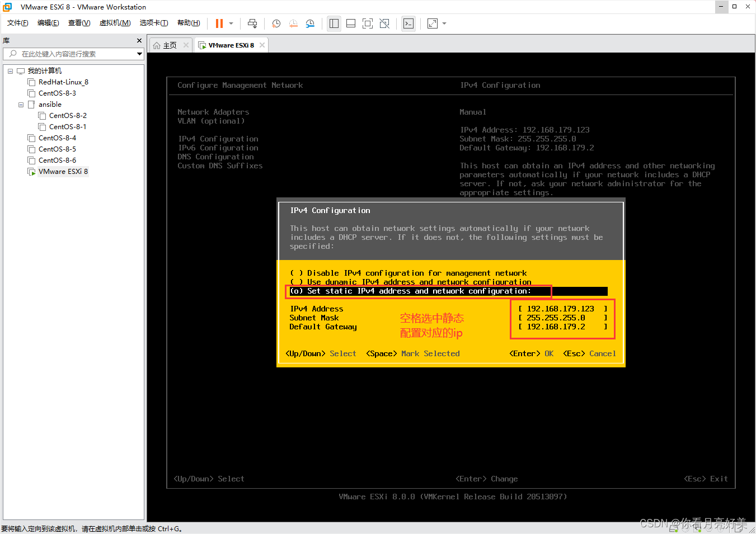Open the 选项卡(T) menu
Screen dimensions: 756x534
pos(154,23)
